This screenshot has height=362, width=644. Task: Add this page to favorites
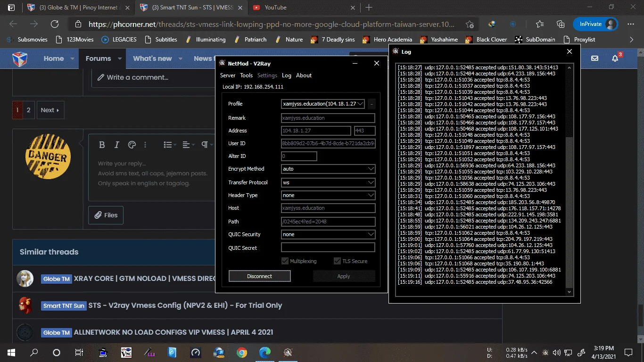point(470,24)
